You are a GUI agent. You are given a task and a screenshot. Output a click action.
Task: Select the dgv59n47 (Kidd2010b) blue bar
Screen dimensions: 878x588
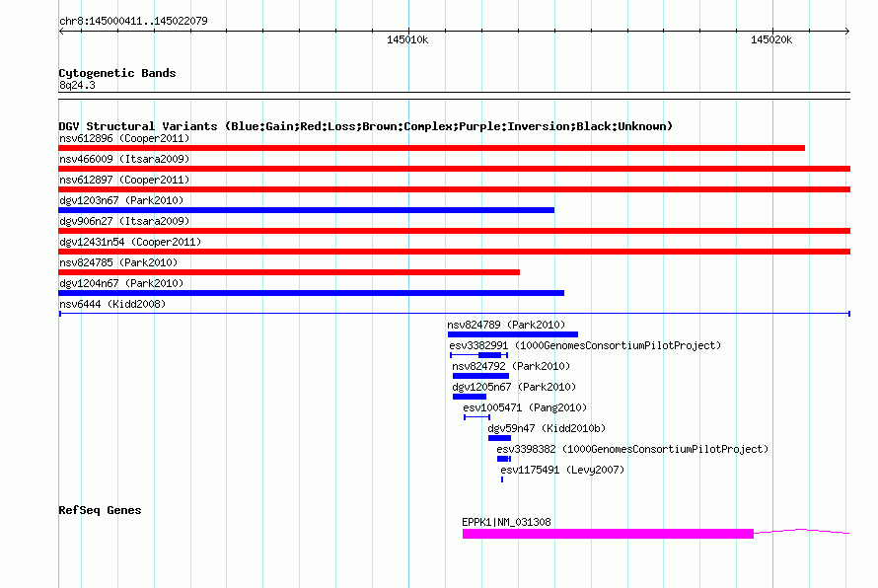(499, 438)
